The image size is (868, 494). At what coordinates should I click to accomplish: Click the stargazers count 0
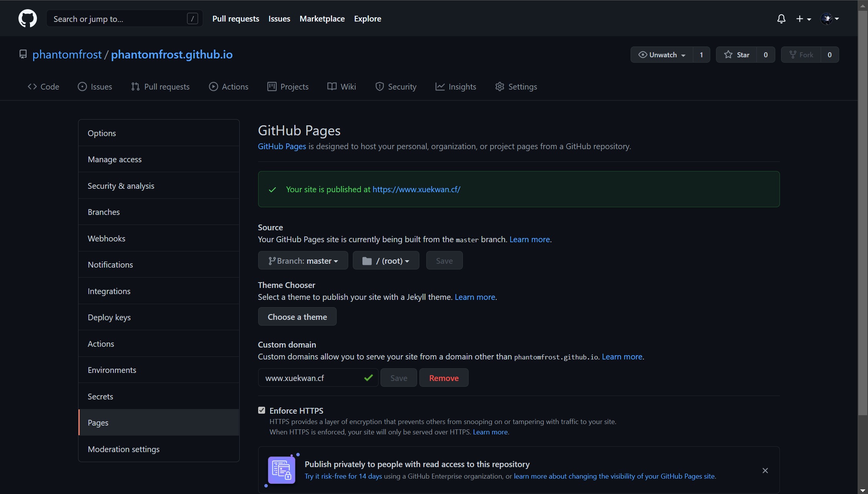(766, 55)
